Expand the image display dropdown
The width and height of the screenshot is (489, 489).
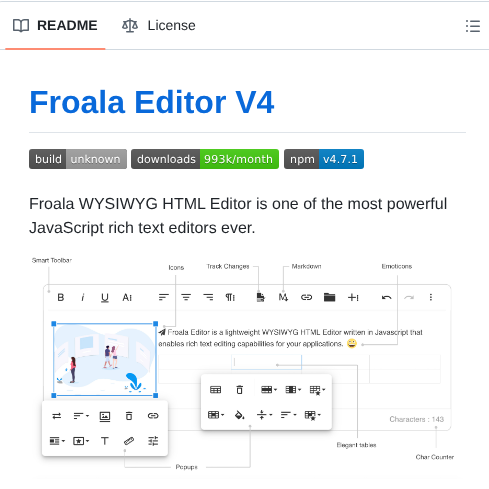click(57, 441)
